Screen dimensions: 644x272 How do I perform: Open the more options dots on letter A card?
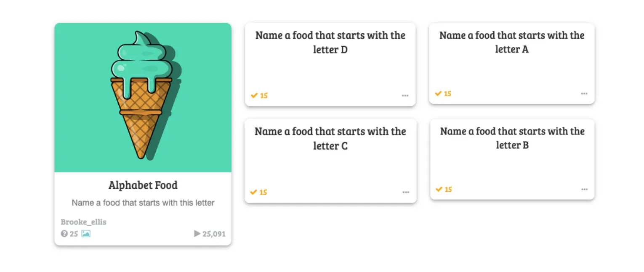click(x=584, y=94)
